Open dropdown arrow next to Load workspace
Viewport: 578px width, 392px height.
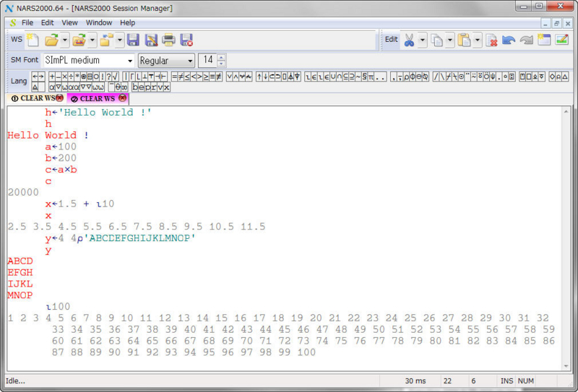click(x=65, y=40)
